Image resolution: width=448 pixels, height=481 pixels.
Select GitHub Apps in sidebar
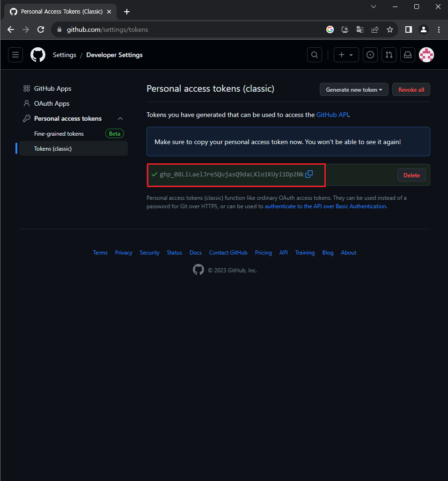click(x=52, y=88)
